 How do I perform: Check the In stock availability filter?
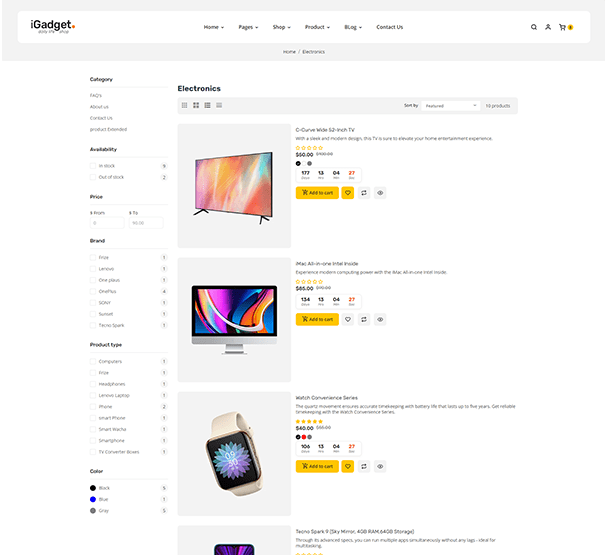click(x=93, y=166)
